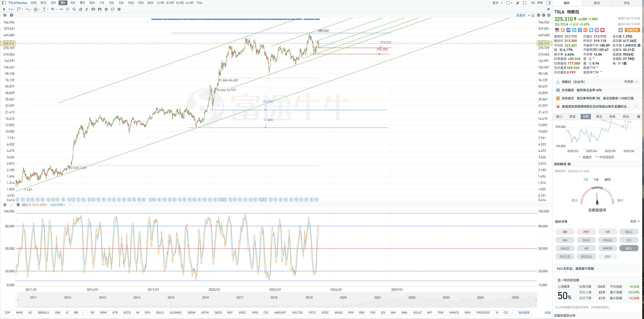The image size is (644, 319).
Task: Select the 盘口 order book tab
Action: 559,117
